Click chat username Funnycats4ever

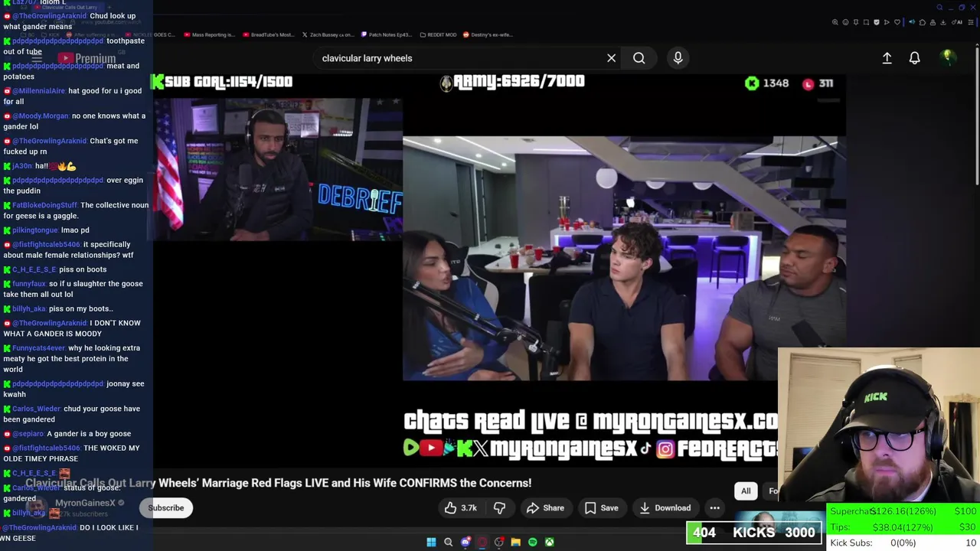coord(38,348)
